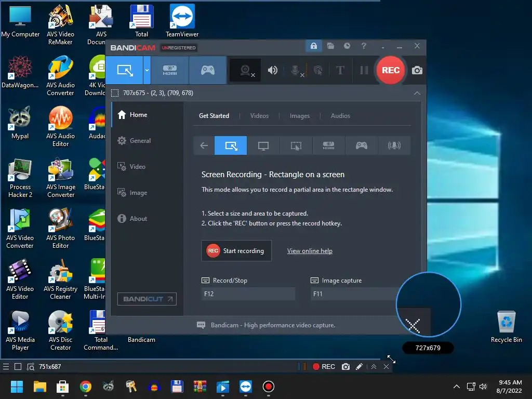Open File Explorer from taskbar

(x=39, y=387)
